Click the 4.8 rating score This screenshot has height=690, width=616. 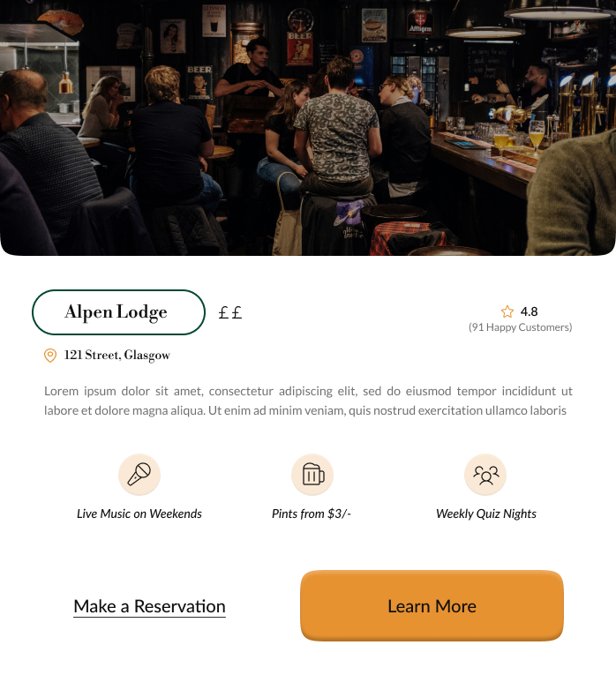tap(529, 311)
